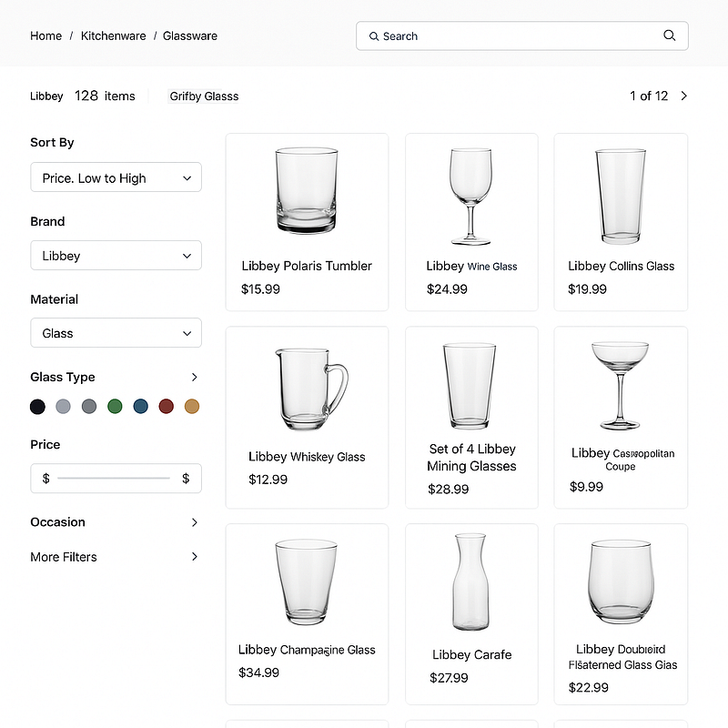Click the magnifier icon at right of search bar

[x=669, y=35]
